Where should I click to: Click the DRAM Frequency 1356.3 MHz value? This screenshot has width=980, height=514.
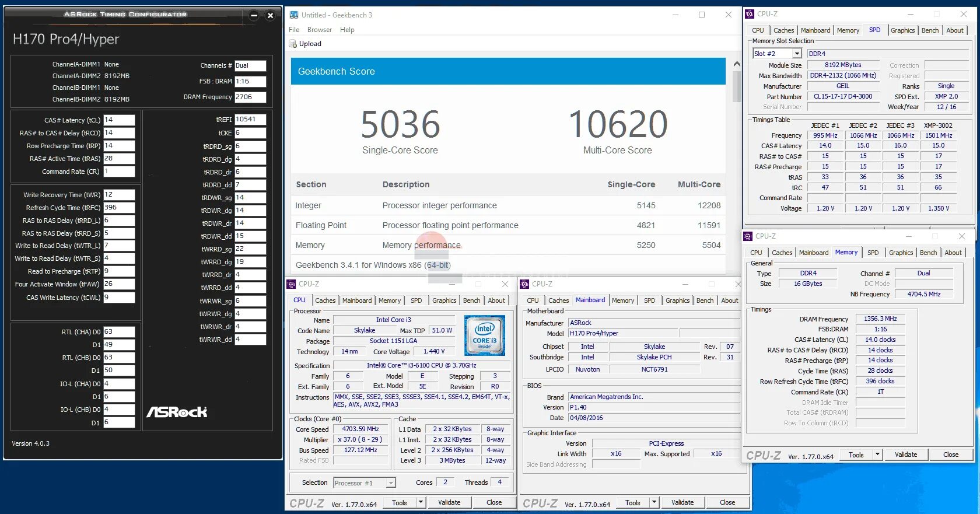tap(880, 319)
